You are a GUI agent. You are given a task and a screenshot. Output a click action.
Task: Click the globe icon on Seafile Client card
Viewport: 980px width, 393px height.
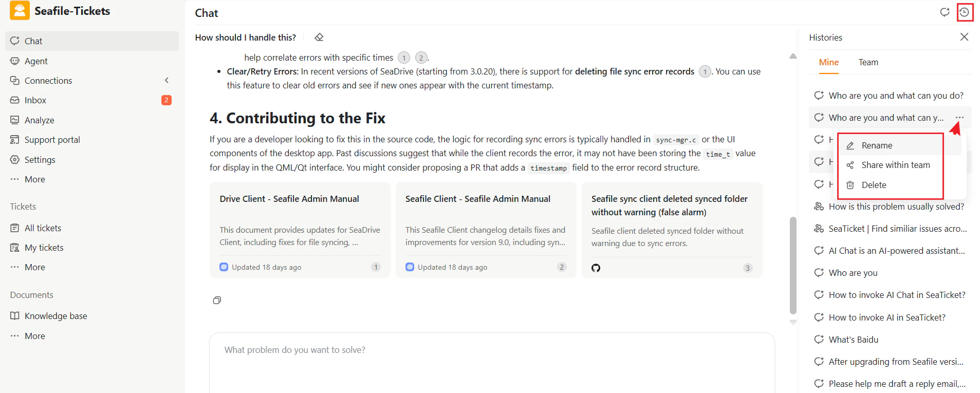coord(410,267)
